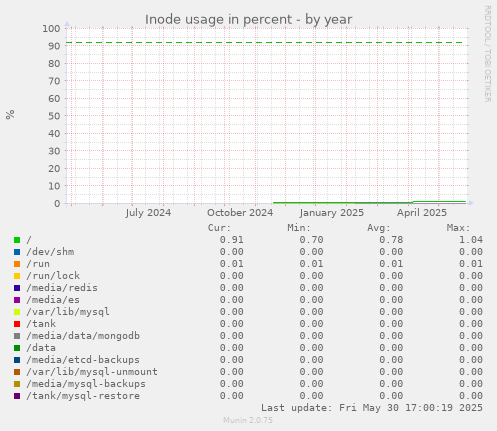Click the '/run/lock' legend label

[53, 276]
